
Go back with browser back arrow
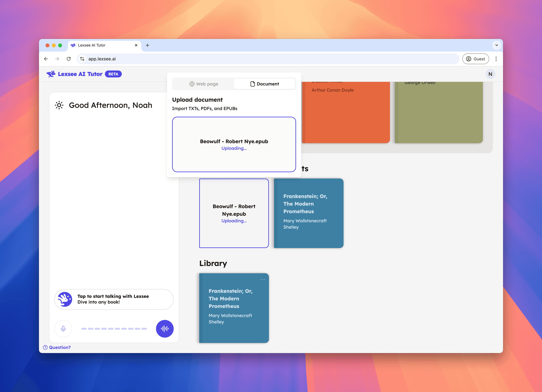click(46, 59)
